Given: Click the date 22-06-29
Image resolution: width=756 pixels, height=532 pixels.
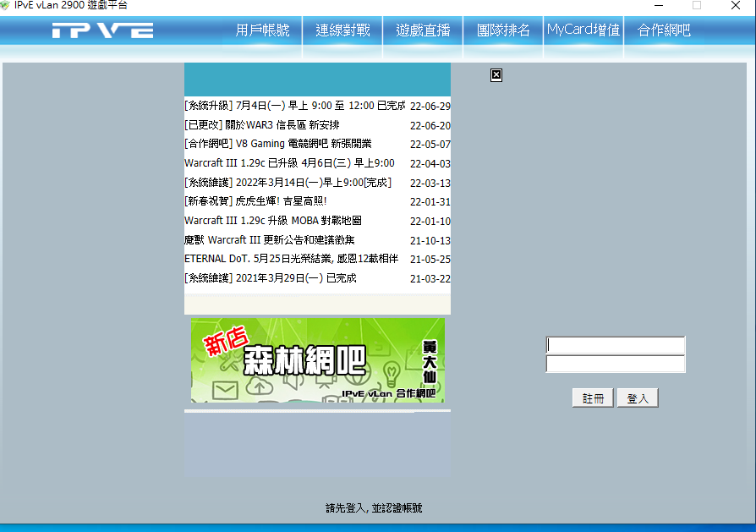Looking at the screenshot, I should pos(430,106).
